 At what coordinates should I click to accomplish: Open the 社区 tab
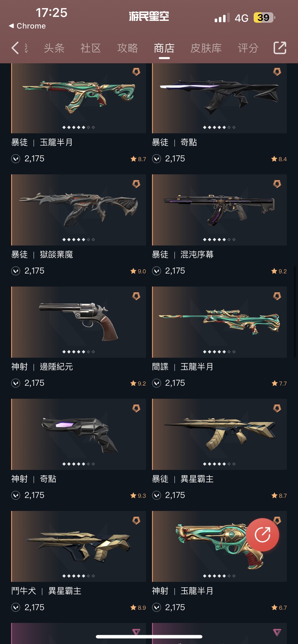pos(91,48)
